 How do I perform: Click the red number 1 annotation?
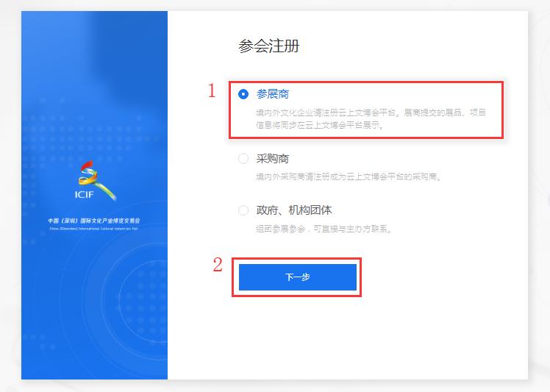[212, 90]
